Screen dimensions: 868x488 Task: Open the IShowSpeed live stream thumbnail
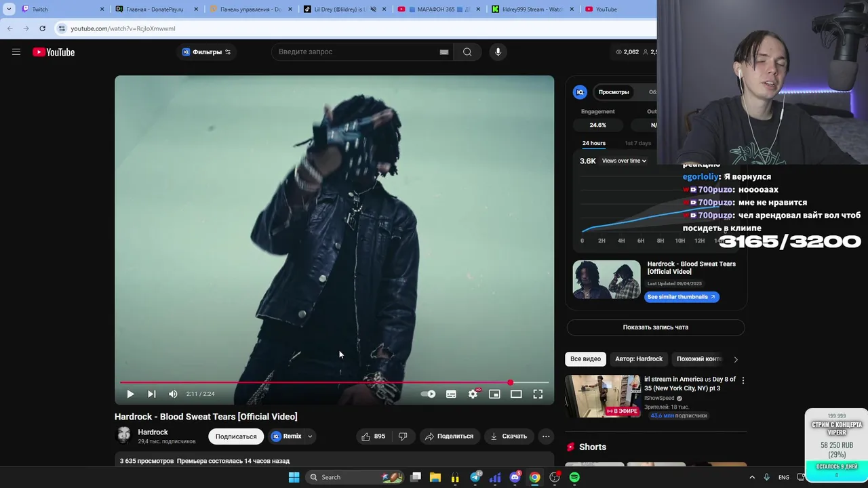tap(603, 396)
